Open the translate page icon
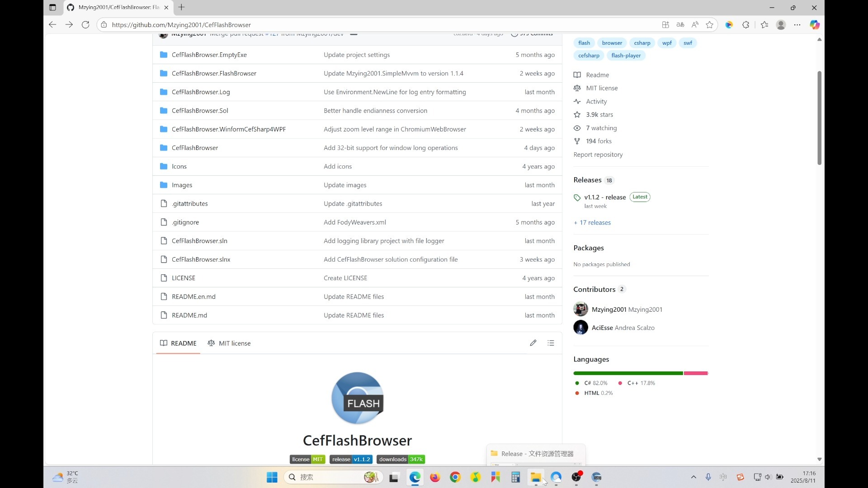868x488 pixels. click(680, 25)
